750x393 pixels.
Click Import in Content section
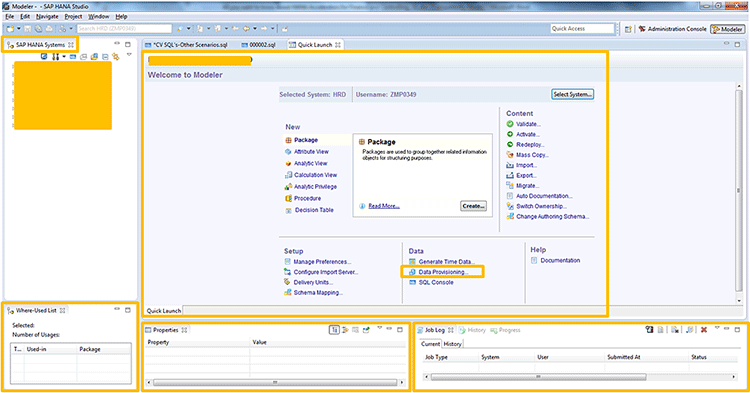tap(526, 165)
